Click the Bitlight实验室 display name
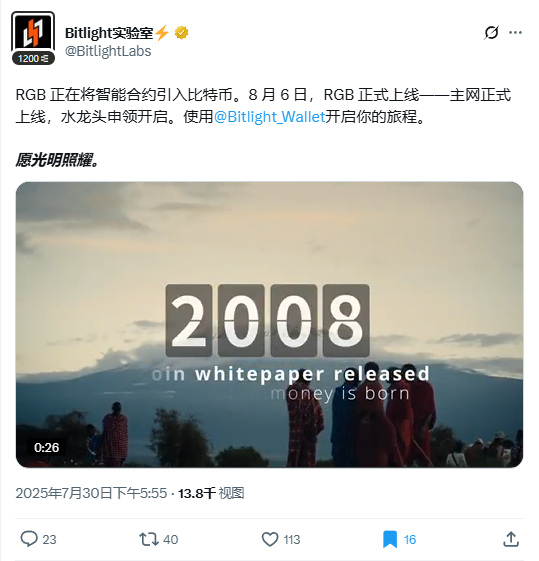The image size is (539, 561). (109, 33)
